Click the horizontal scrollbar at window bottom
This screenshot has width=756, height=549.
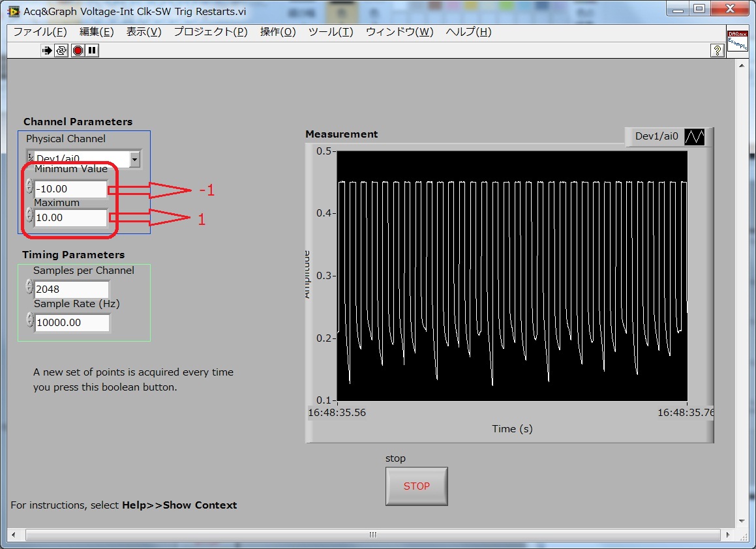372,535
